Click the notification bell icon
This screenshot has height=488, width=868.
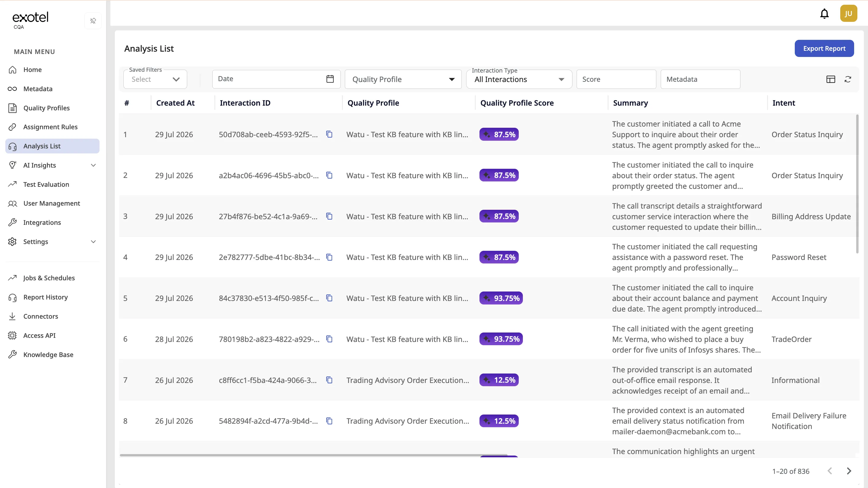tap(824, 14)
